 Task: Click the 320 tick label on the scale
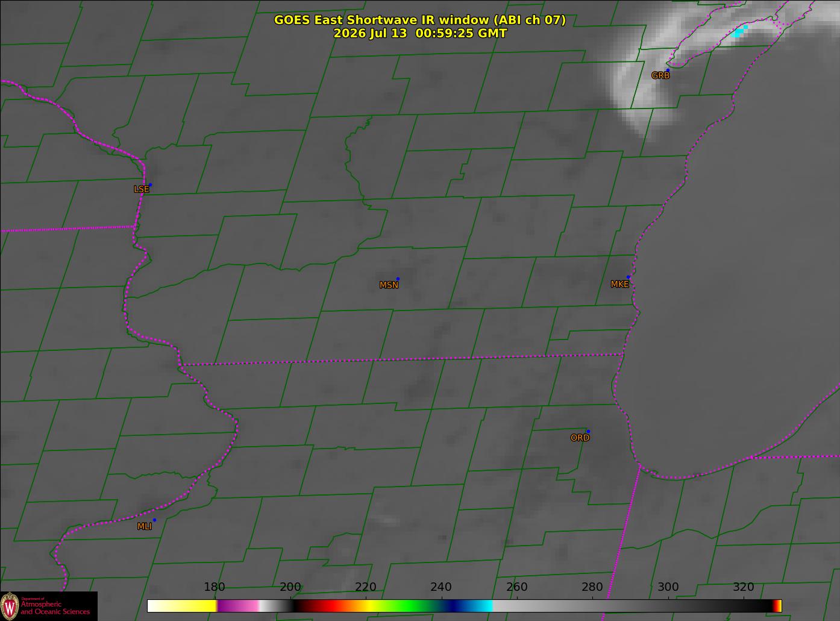click(744, 587)
